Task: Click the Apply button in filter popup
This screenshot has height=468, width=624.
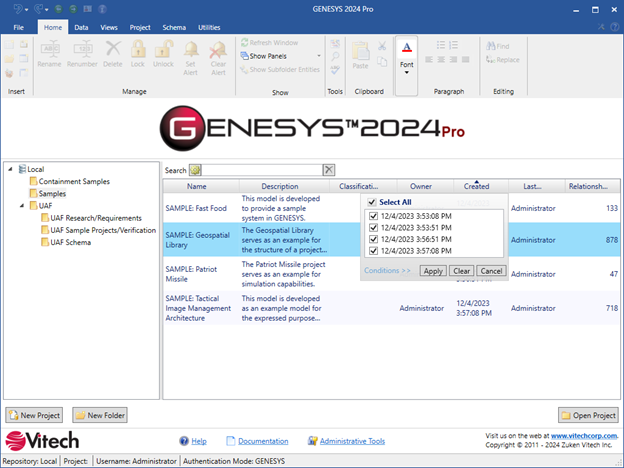Action: (432, 271)
